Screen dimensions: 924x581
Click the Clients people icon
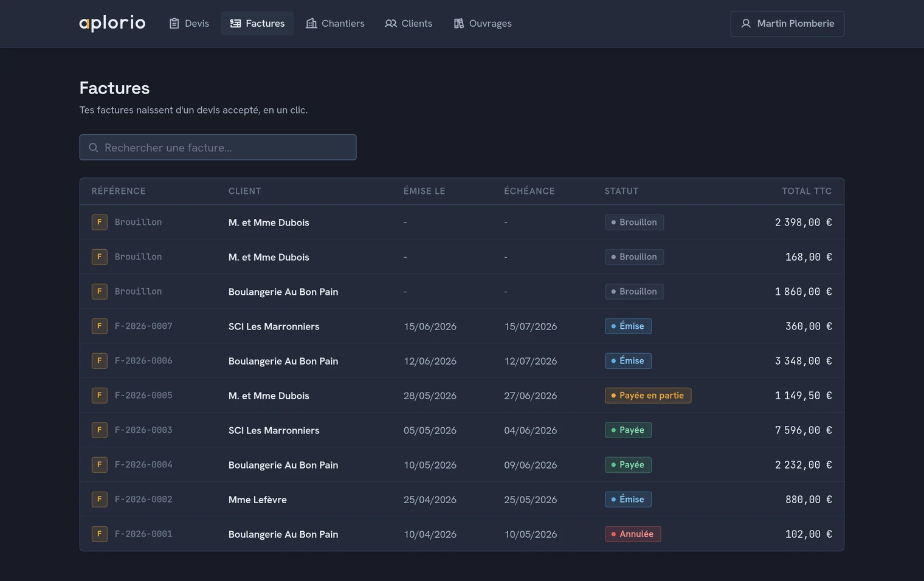click(391, 23)
